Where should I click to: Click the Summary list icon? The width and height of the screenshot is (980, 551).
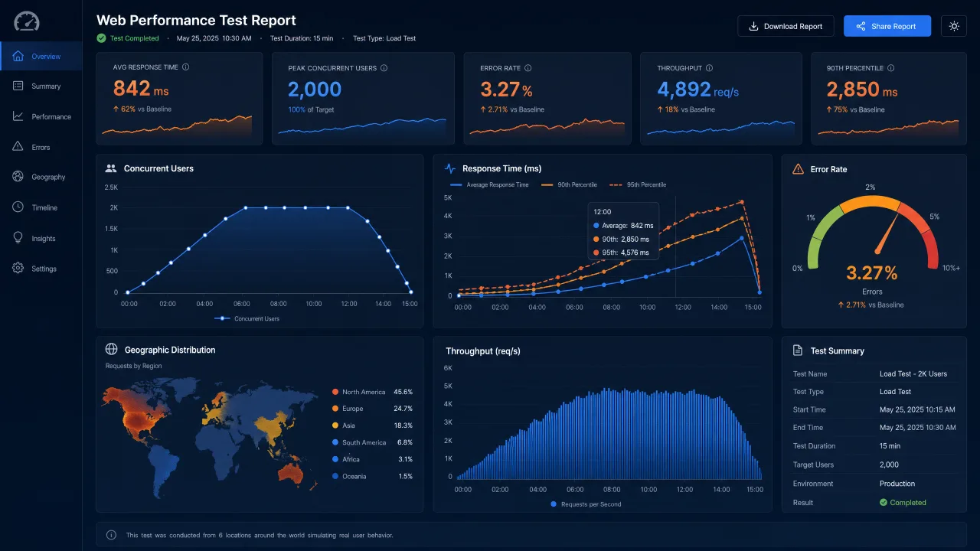[x=18, y=86]
